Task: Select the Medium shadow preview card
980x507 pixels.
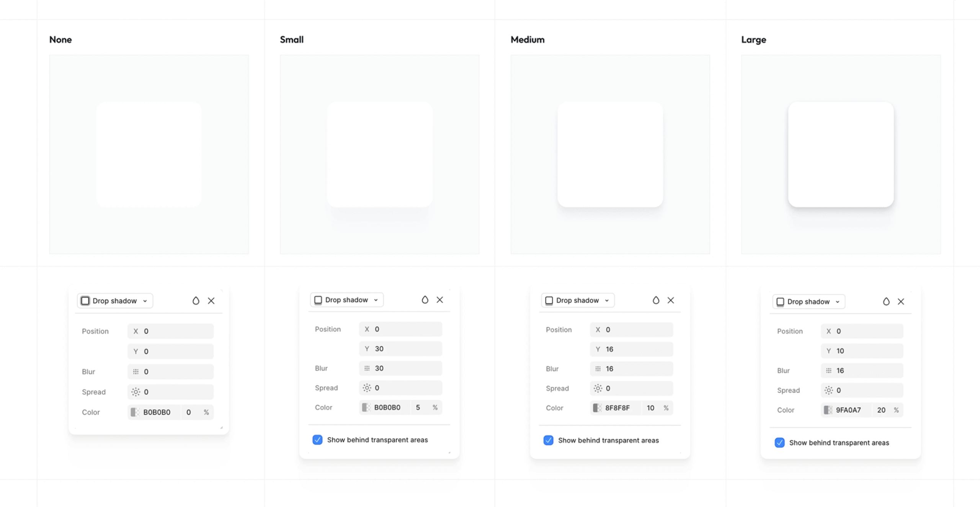Action: click(610, 154)
